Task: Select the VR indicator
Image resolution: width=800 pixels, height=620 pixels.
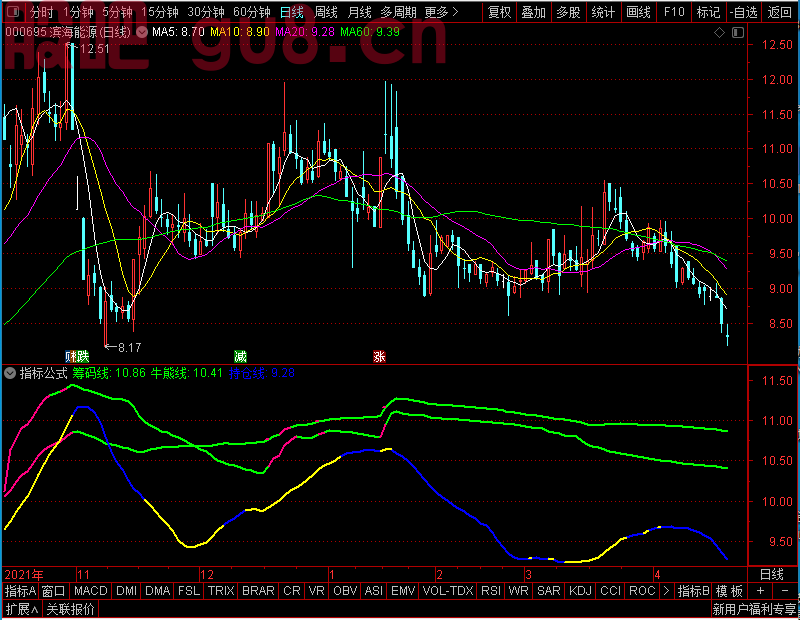Action: coord(317,591)
